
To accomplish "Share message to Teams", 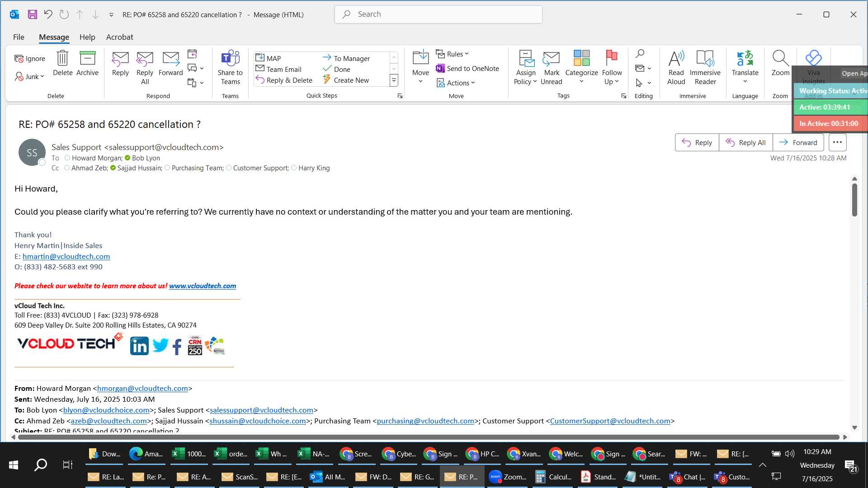I will (x=230, y=68).
